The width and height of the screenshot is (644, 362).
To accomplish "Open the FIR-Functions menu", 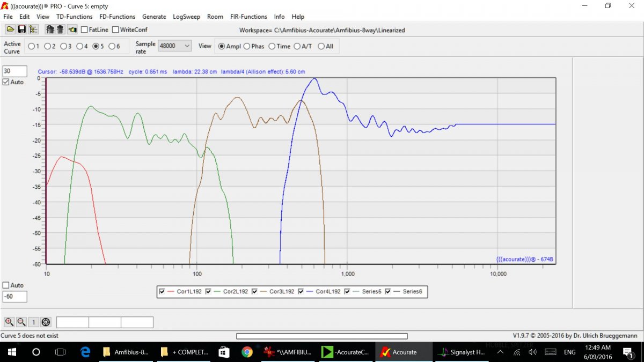I will pyautogui.click(x=248, y=17).
